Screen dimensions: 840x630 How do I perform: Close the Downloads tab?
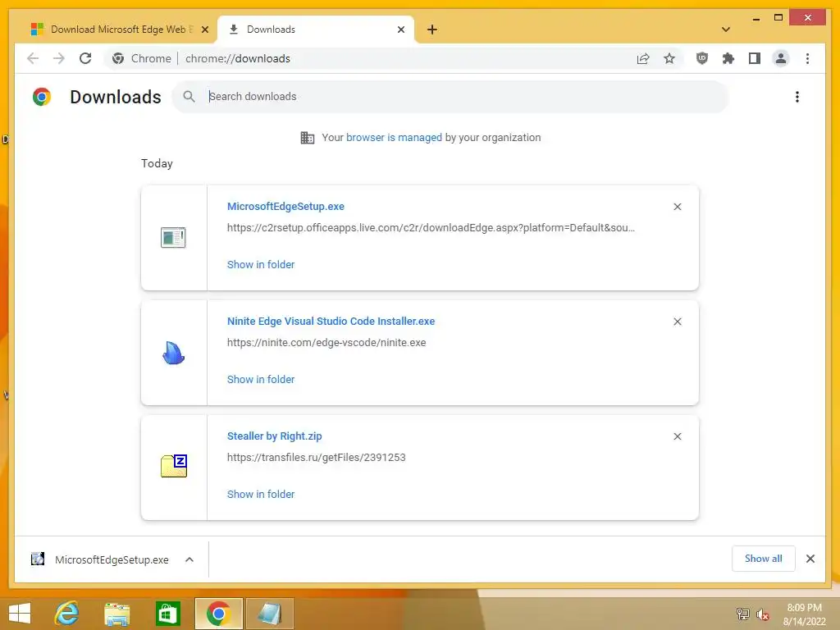click(400, 30)
